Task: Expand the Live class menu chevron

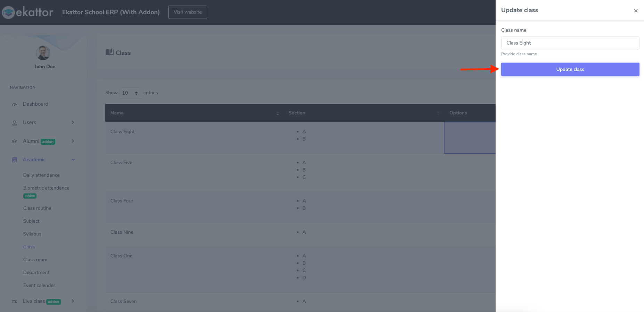Action: (73, 301)
